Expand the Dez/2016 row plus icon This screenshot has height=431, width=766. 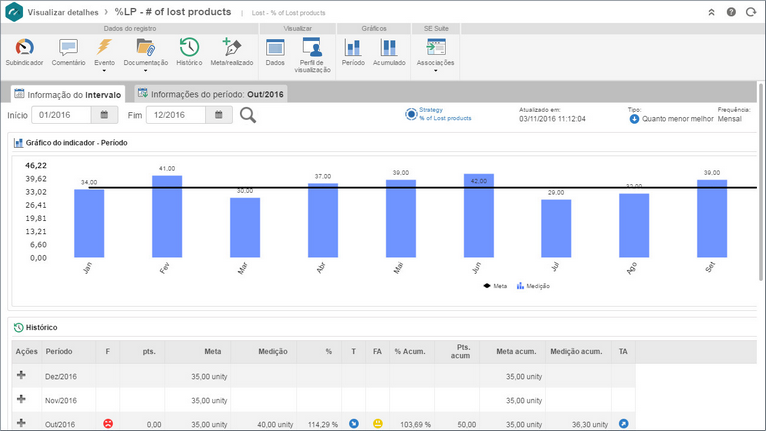(21, 375)
